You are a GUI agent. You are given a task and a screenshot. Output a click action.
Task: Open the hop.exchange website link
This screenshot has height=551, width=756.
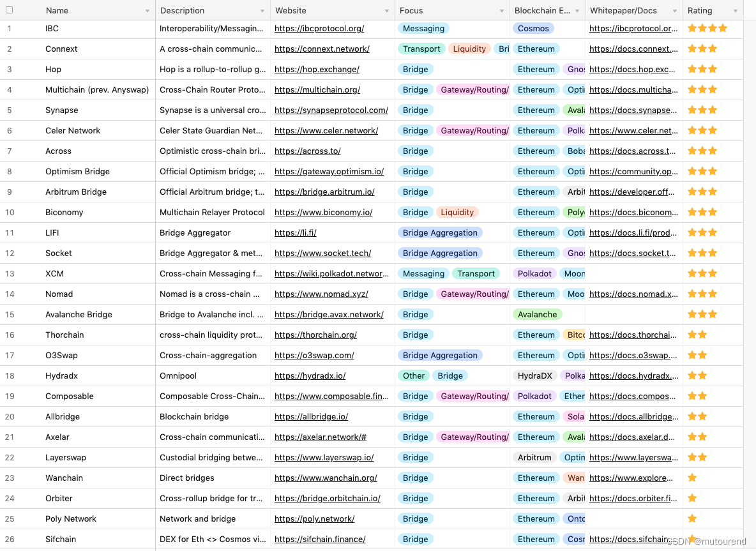pos(317,70)
